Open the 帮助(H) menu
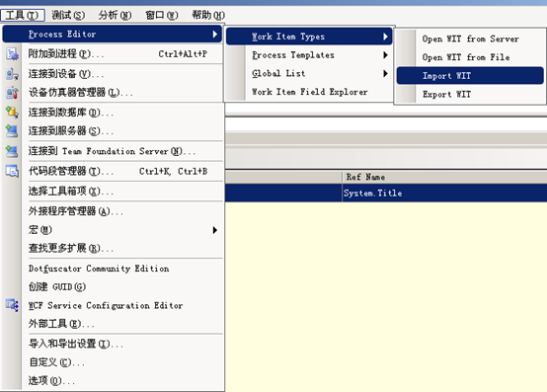547x392 pixels. (208, 15)
